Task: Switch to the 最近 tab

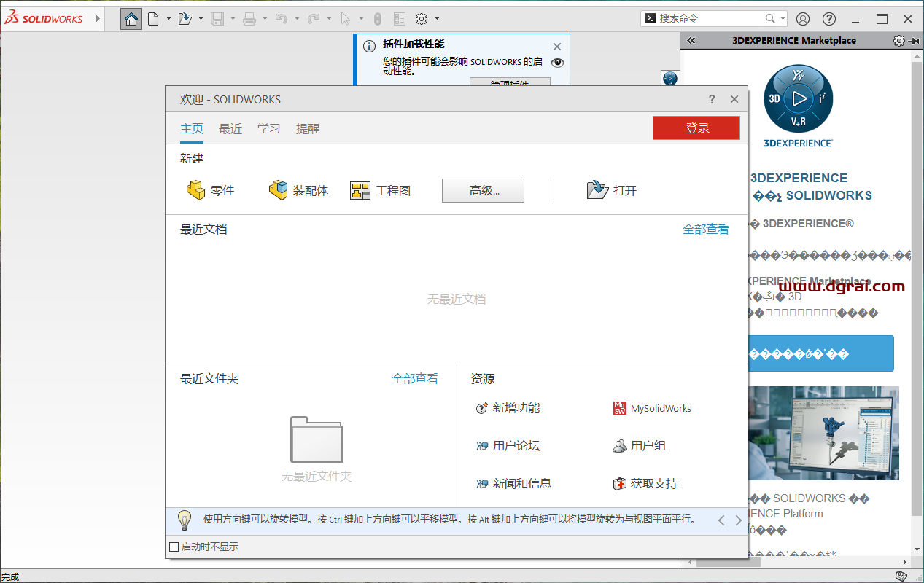Action: pos(230,128)
